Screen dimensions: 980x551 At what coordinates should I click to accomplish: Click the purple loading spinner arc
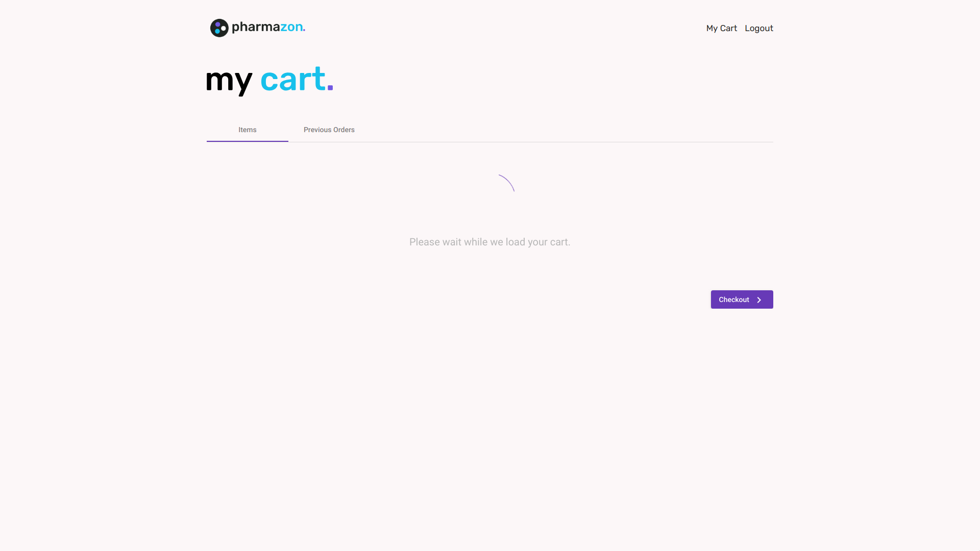pos(508,181)
